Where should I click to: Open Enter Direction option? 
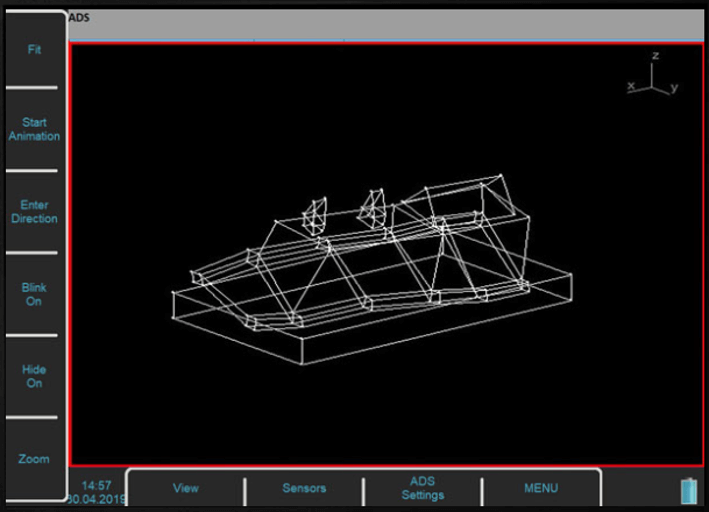click(34, 212)
